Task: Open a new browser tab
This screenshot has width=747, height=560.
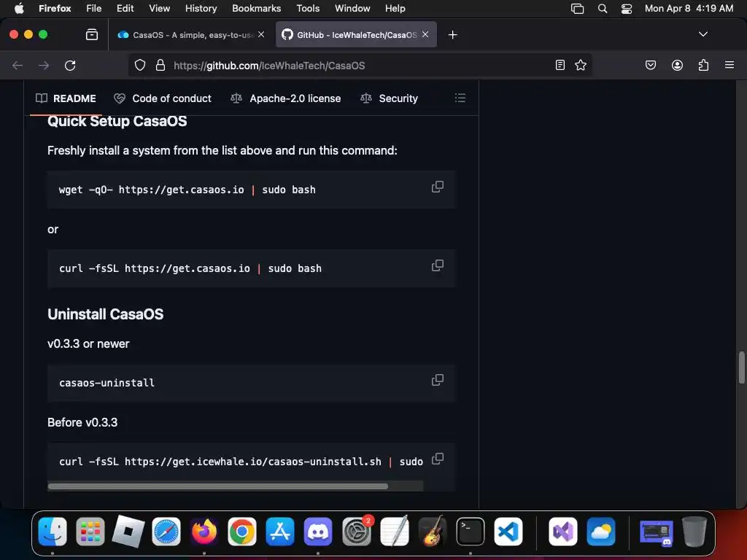Action: [452, 35]
